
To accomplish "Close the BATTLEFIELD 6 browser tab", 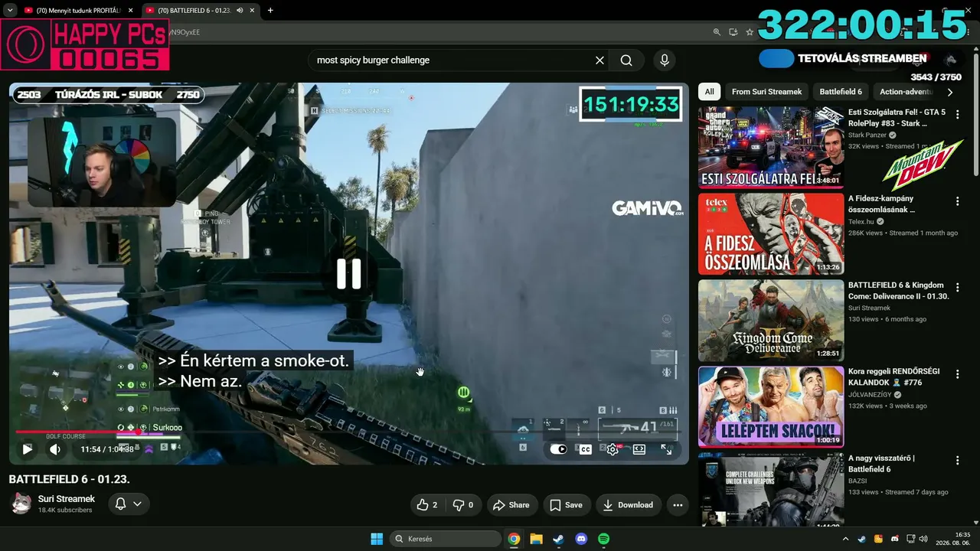I will pyautogui.click(x=253, y=11).
